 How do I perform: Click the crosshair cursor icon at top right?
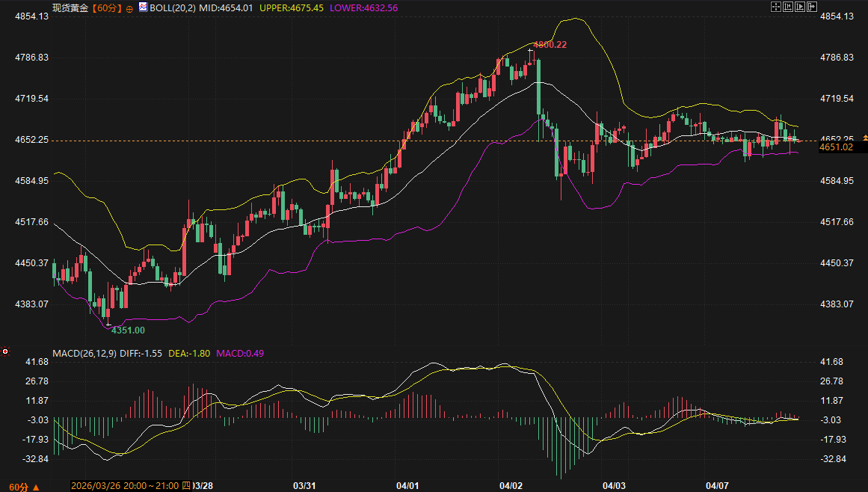775,7
